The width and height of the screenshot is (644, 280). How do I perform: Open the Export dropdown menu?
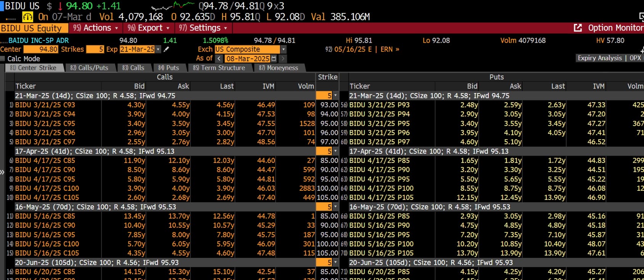[148, 28]
